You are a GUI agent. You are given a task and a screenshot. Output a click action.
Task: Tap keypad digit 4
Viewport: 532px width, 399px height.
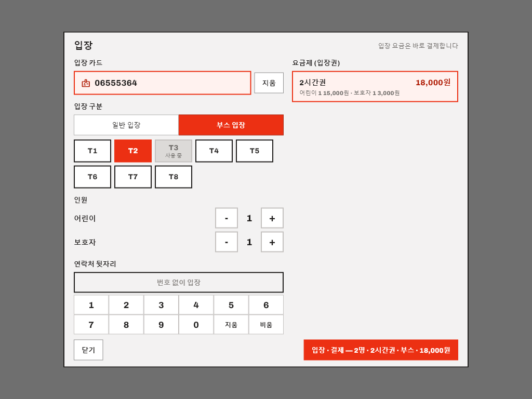tap(196, 305)
